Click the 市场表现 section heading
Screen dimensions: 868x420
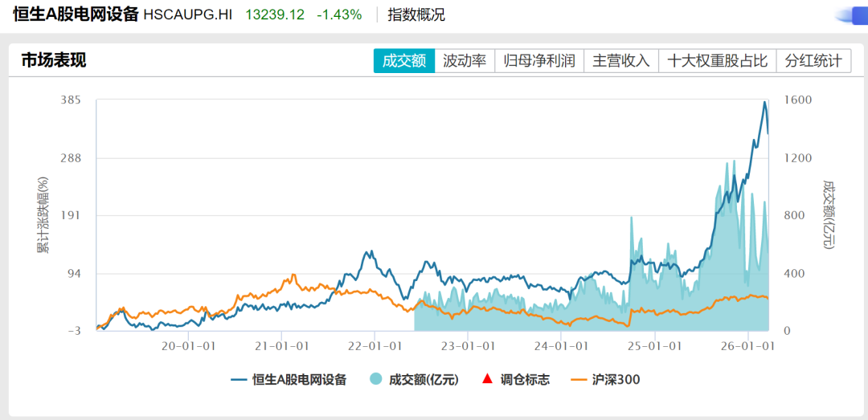[53, 60]
